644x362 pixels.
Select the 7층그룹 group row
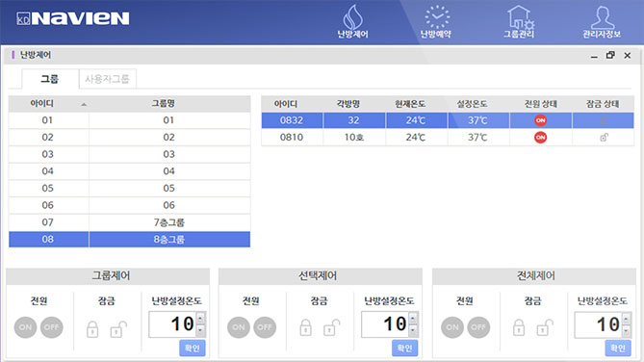[x=129, y=222]
